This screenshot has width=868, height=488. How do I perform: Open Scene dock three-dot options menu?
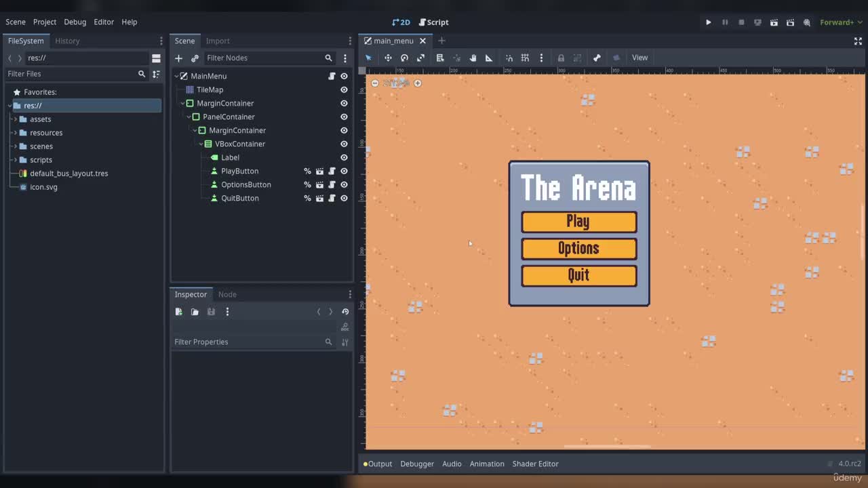coord(344,58)
